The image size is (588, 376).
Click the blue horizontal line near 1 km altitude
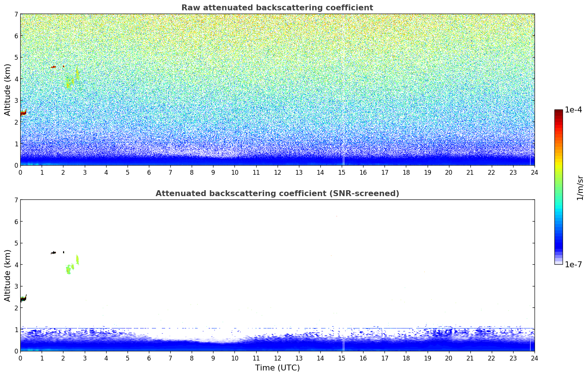[x=277, y=328]
